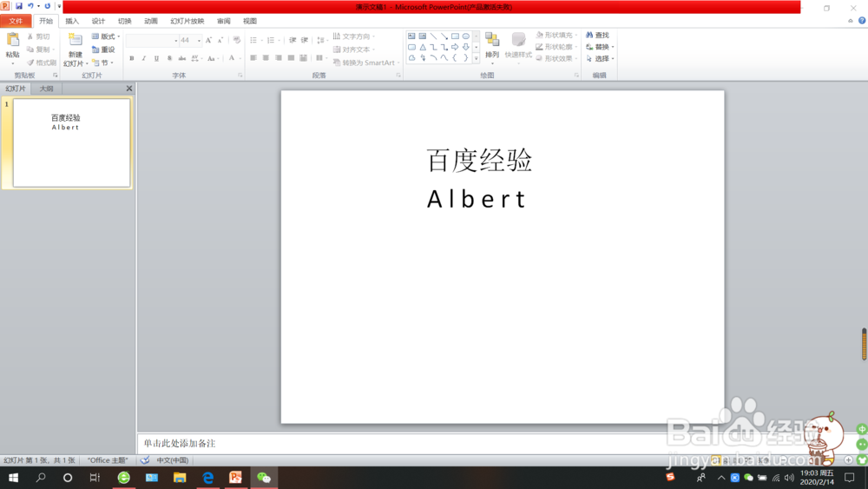Open the paragraph dialog launcher
The image size is (868, 489).
tap(398, 76)
